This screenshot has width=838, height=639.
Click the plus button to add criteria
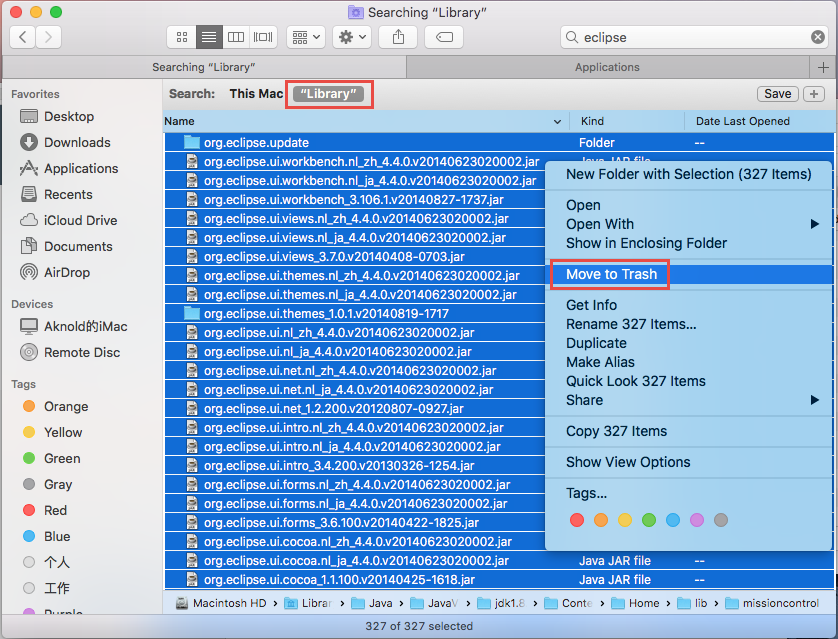click(x=814, y=92)
